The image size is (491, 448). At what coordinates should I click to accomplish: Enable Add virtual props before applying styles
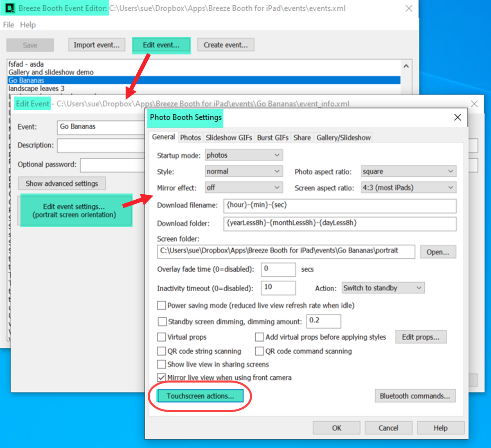point(259,337)
